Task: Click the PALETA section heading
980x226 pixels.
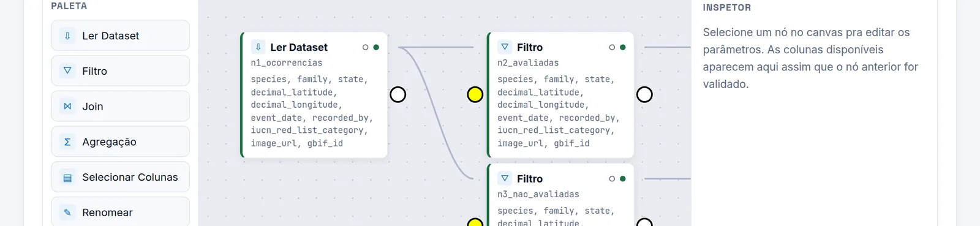Action: [69, 6]
